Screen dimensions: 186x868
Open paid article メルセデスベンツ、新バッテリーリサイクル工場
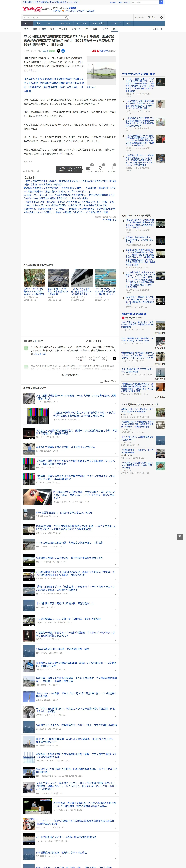coord(137,324)
